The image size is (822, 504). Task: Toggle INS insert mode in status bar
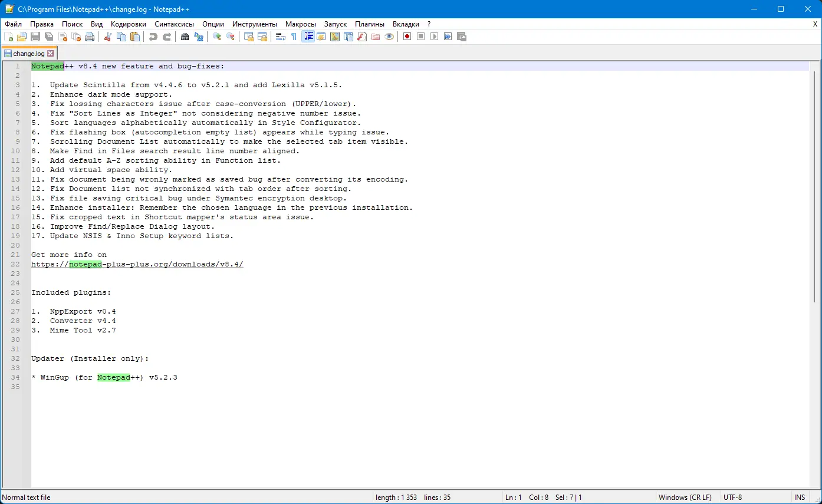(x=800, y=498)
